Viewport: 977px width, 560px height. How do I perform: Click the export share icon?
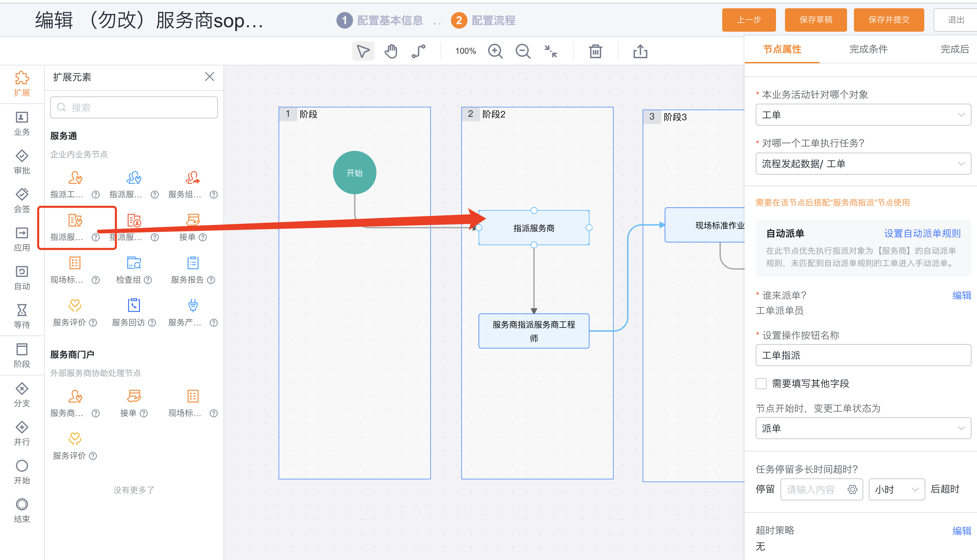coord(640,51)
